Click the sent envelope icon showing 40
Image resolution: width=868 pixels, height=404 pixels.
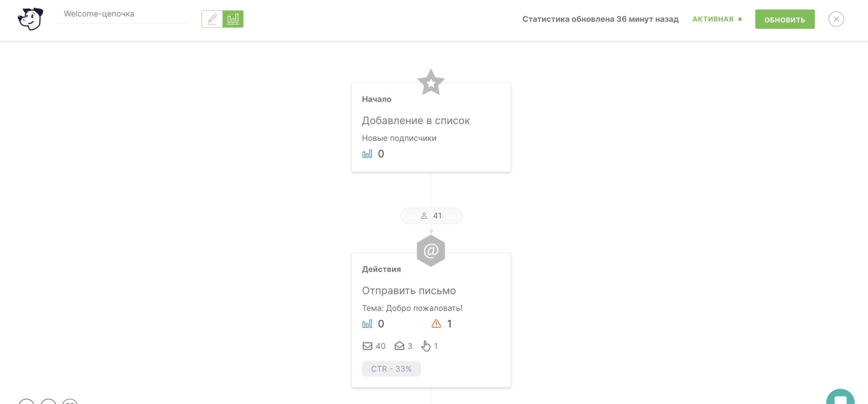[367, 346]
